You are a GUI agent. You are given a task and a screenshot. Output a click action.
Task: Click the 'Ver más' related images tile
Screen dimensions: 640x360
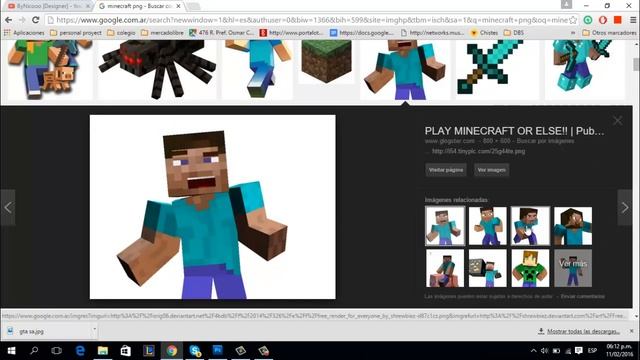(x=573, y=268)
